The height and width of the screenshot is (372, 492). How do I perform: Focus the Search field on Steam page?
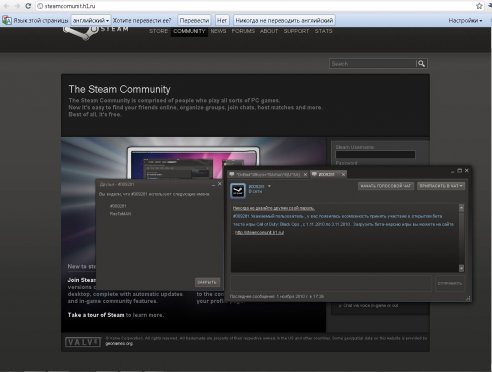point(373,63)
